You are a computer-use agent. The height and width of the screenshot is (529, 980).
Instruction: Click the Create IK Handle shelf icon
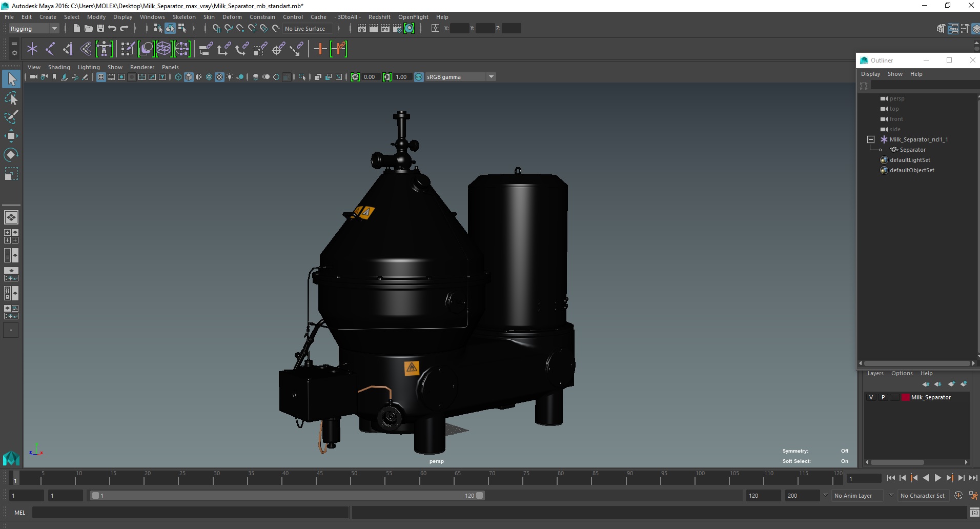[68, 49]
